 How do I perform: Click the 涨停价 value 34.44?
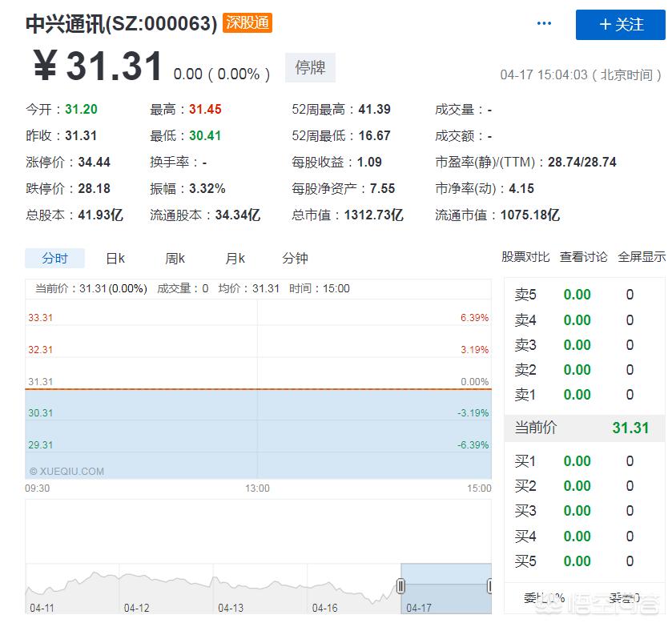click(95, 162)
